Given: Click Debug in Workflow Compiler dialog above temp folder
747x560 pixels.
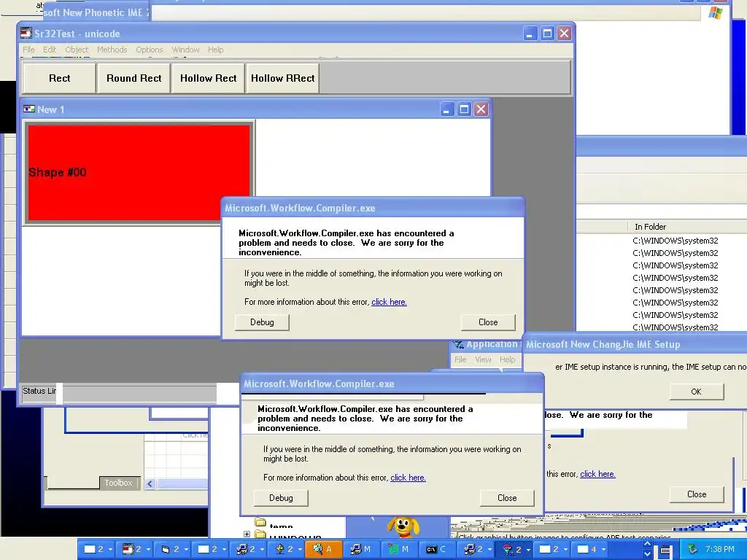Looking at the screenshot, I should (x=281, y=498).
